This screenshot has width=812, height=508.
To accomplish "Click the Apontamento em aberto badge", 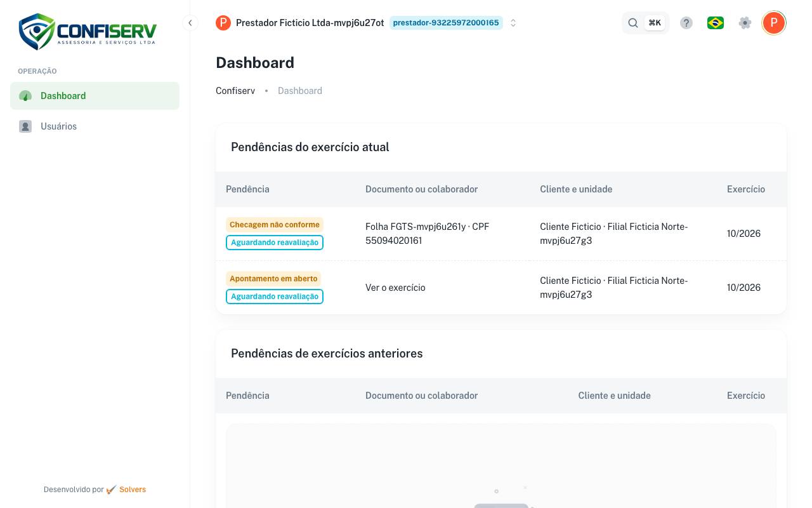I will click(x=273, y=279).
